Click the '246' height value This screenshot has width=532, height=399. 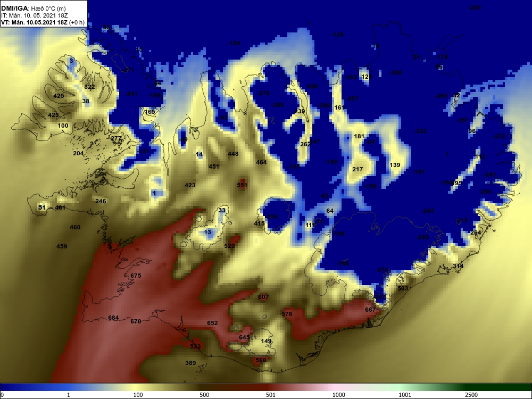click(101, 201)
